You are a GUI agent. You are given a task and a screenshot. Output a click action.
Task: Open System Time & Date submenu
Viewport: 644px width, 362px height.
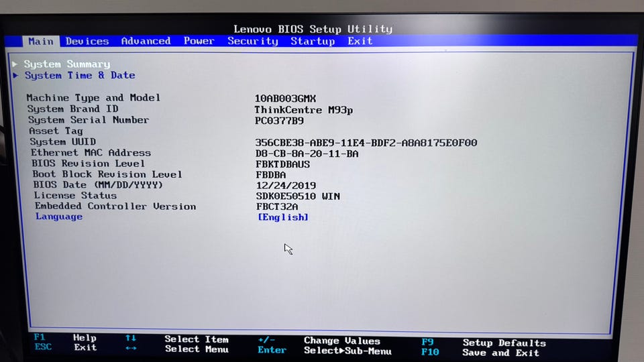tap(80, 76)
